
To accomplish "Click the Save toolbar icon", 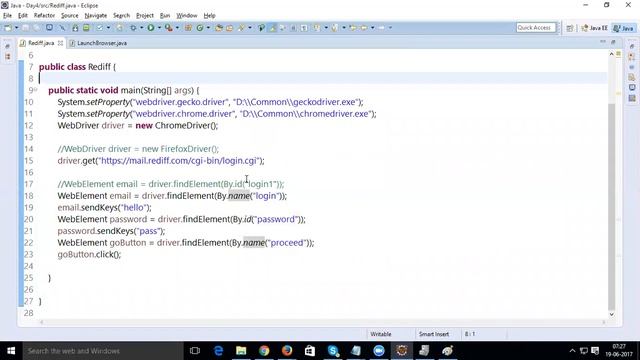I will [x=26, y=28].
